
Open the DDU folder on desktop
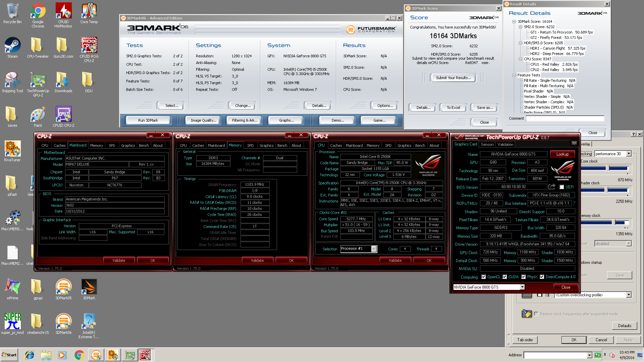pos(89,82)
